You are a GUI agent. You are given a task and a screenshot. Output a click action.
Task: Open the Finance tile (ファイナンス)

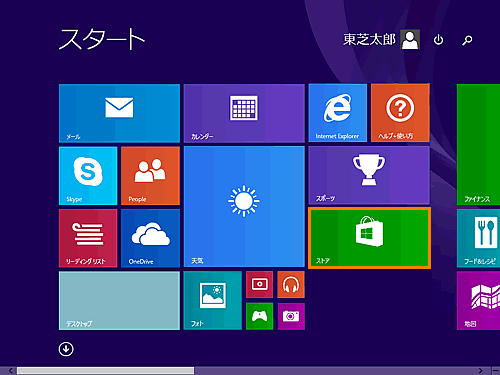point(478,144)
